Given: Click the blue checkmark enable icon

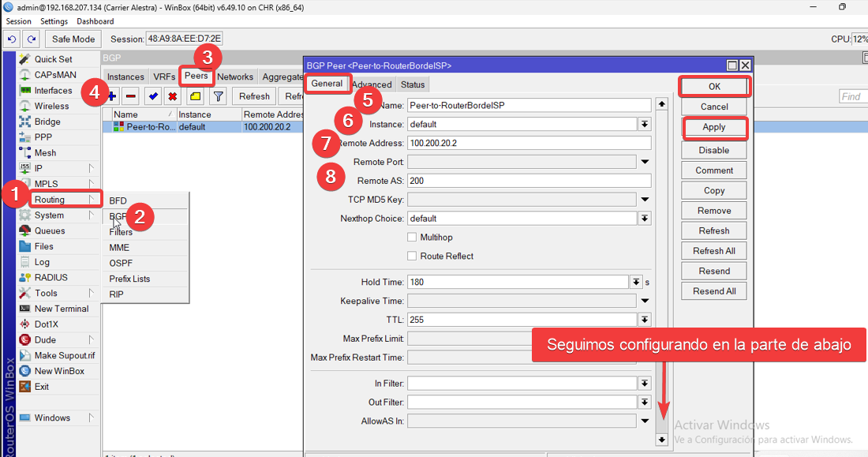Looking at the screenshot, I should coord(152,96).
